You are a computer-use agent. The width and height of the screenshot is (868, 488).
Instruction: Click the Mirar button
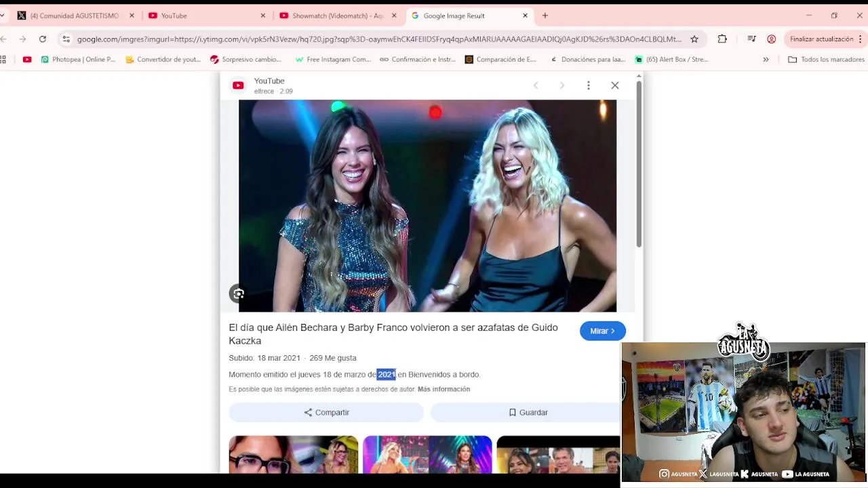(602, 331)
